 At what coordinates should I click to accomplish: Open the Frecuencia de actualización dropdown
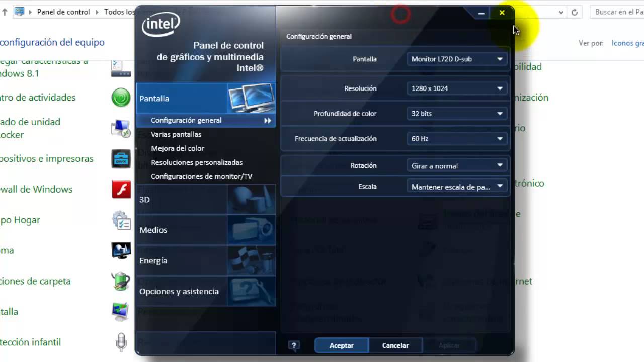click(457, 138)
